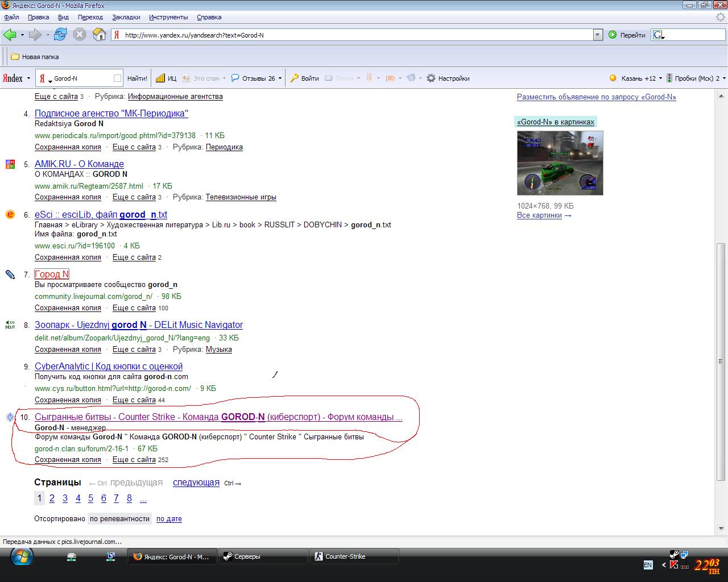Open the address bar URL dropdown

[x=597, y=35]
